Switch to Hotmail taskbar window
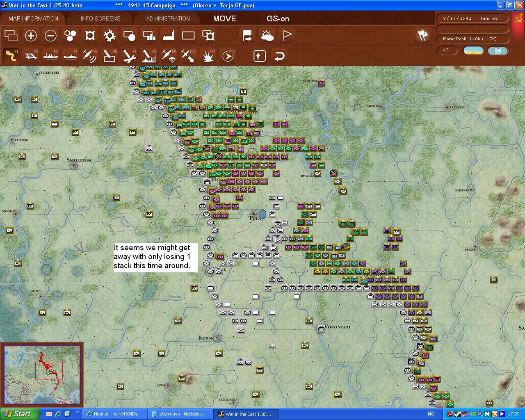The width and height of the screenshot is (525, 420). pos(114,414)
